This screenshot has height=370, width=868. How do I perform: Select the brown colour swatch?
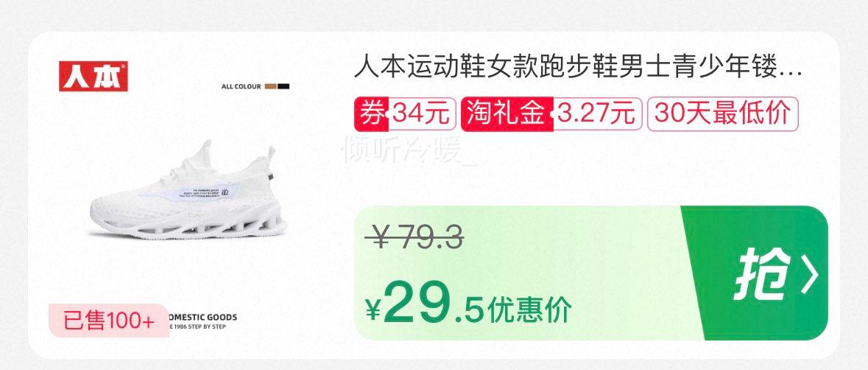pyautogui.click(x=271, y=86)
